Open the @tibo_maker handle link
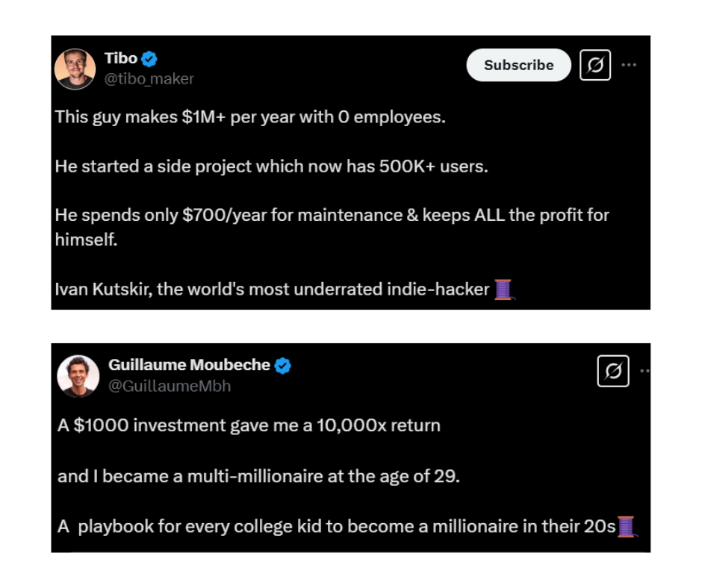The height and width of the screenshot is (588, 702). pyautogui.click(x=149, y=78)
